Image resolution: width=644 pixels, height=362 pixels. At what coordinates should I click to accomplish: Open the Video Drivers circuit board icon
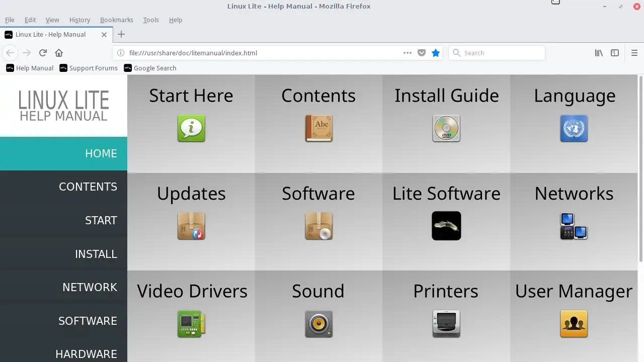[x=191, y=324]
